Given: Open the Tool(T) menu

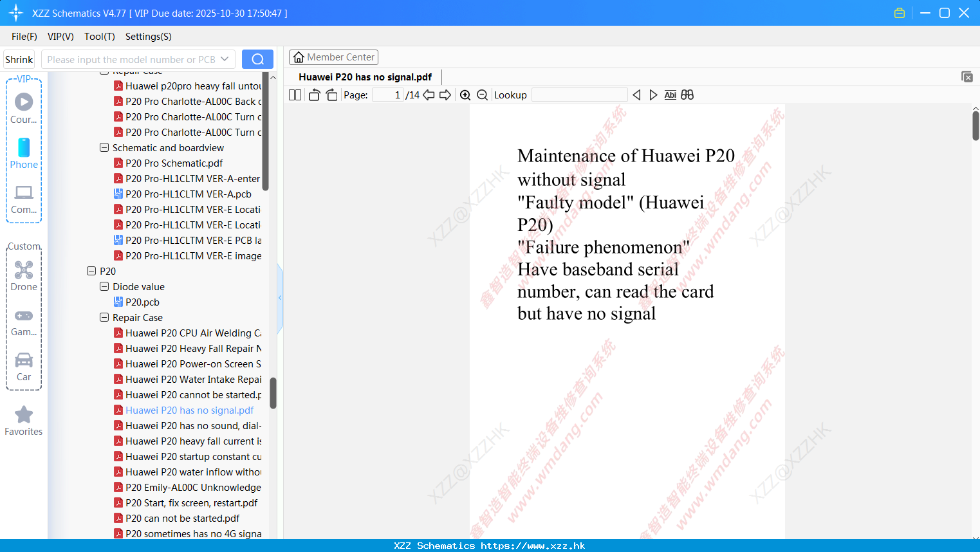Looking at the screenshot, I should 100,37.
